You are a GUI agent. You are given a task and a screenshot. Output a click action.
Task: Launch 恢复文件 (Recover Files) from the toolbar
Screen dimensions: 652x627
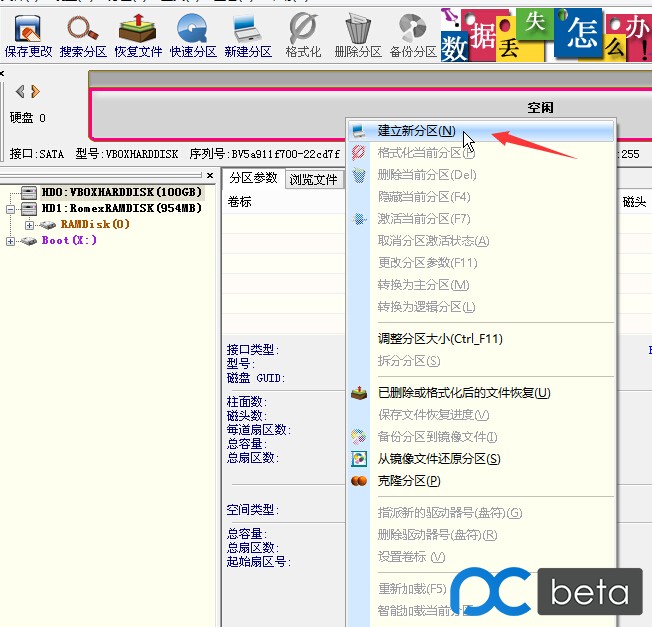click(137, 34)
